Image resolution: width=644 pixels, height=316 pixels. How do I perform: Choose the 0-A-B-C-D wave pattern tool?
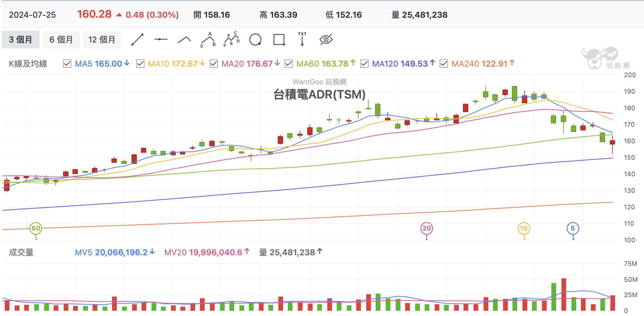tap(231, 39)
